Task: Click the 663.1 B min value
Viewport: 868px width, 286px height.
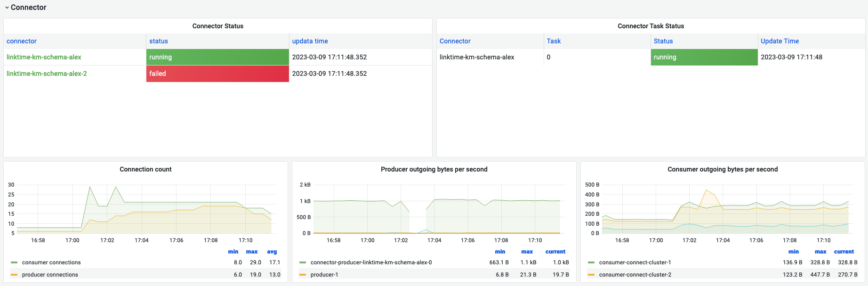Action: pyautogui.click(x=499, y=262)
